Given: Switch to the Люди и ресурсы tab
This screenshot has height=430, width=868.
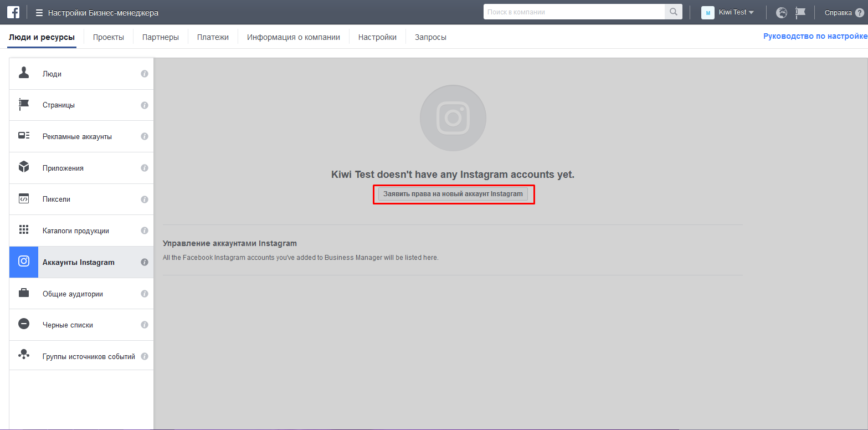Looking at the screenshot, I should 42,37.
